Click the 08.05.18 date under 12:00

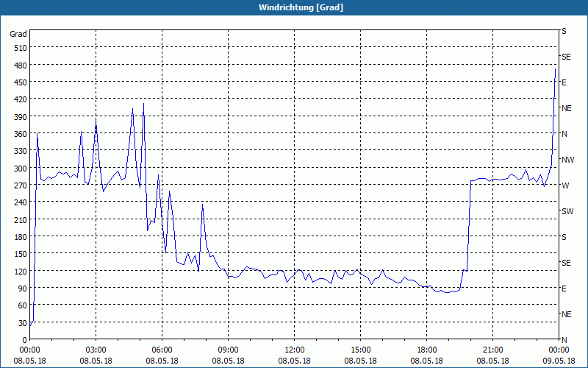coord(295,361)
